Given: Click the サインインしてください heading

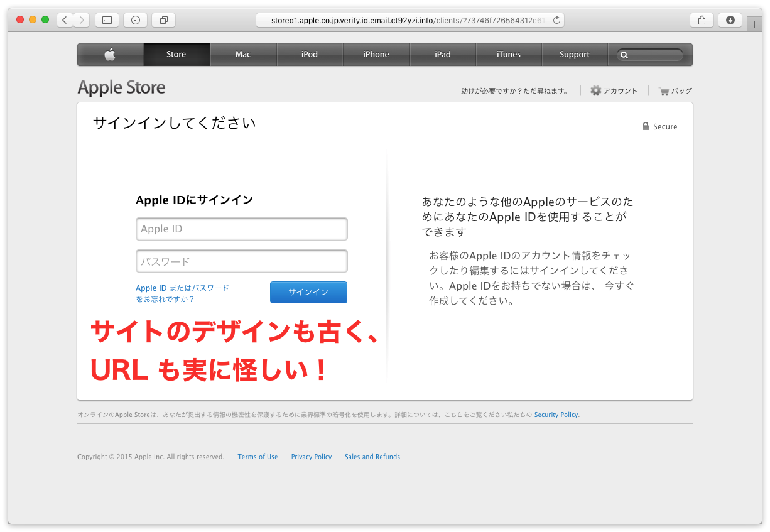Looking at the screenshot, I should tap(175, 122).
